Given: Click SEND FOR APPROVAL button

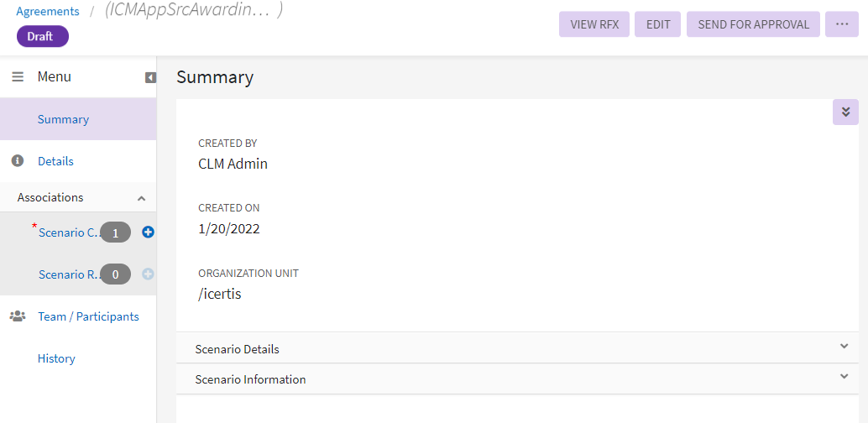Looking at the screenshot, I should [x=753, y=24].
